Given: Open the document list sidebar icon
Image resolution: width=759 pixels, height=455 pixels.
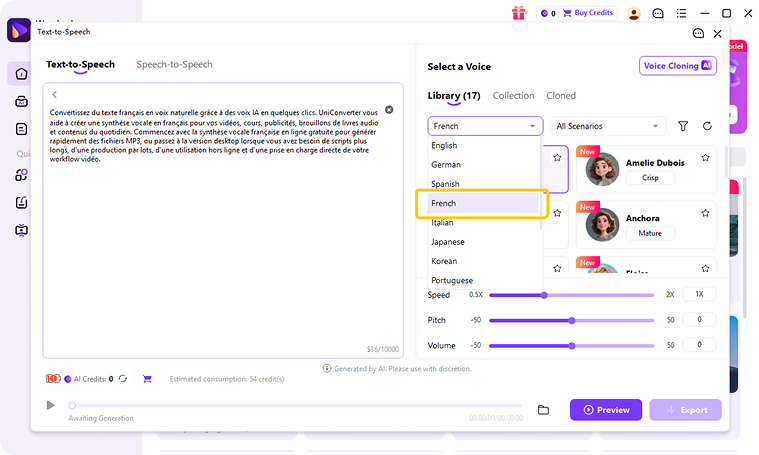Looking at the screenshot, I should click(21, 129).
